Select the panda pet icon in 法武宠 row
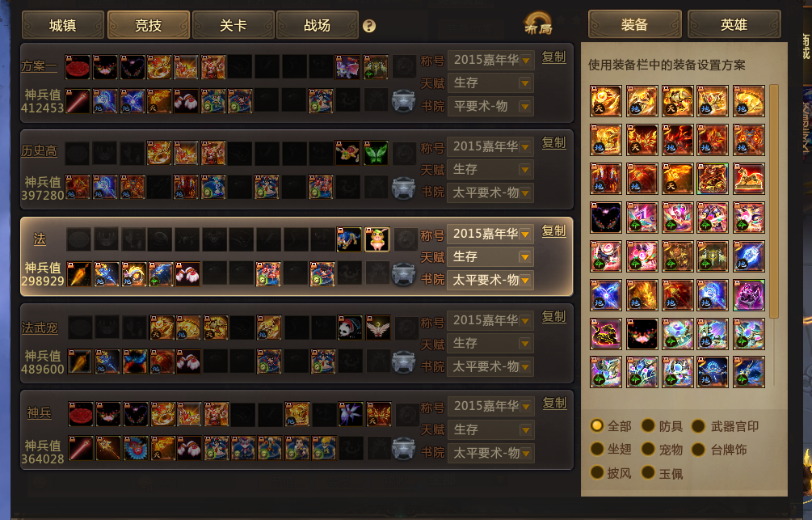The image size is (812, 520). coord(350,328)
